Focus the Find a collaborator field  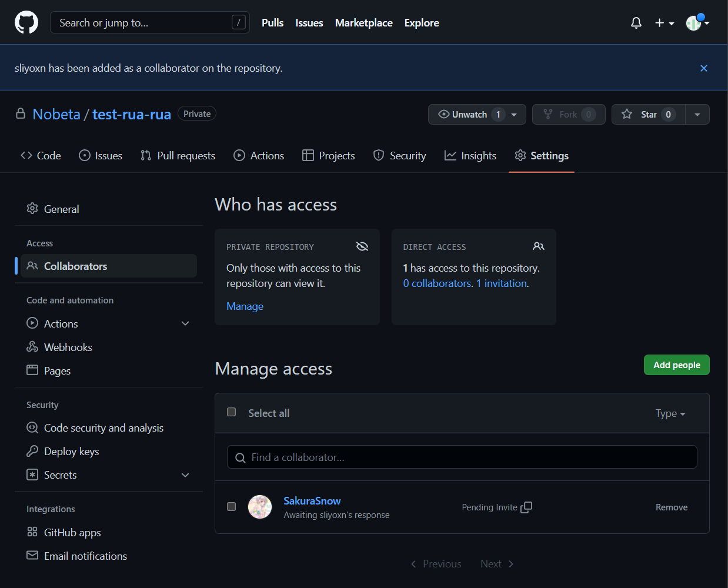462,457
